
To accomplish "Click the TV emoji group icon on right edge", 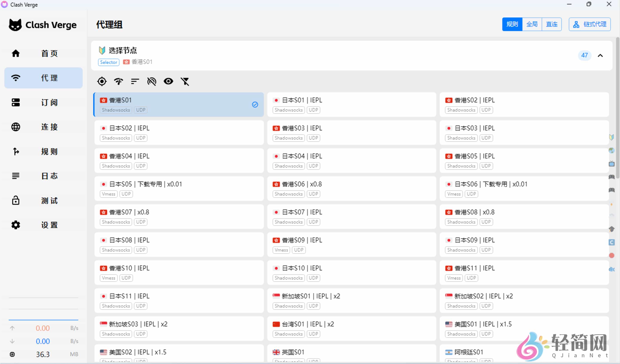I will pyautogui.click(x=612, y=164).
